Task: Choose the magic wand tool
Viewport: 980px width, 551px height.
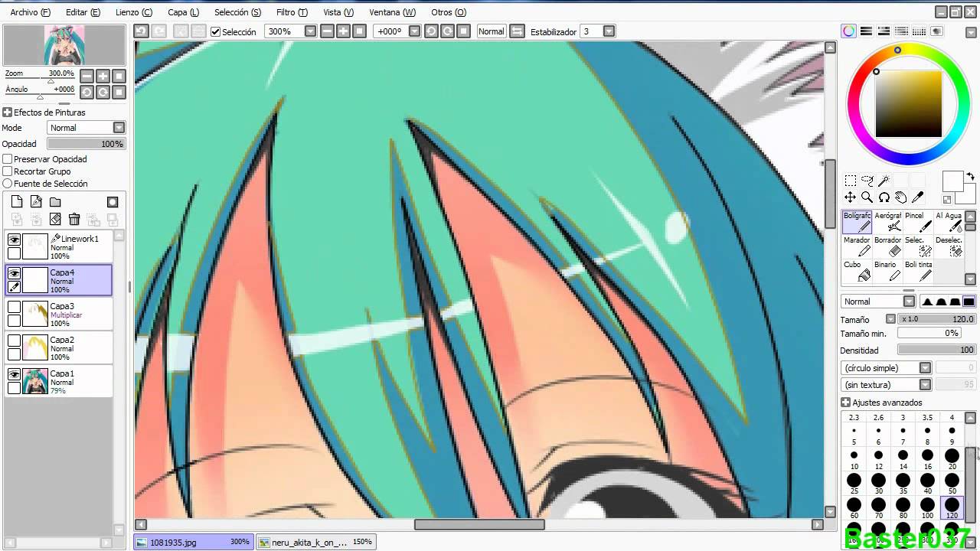Action: point(884,181)
